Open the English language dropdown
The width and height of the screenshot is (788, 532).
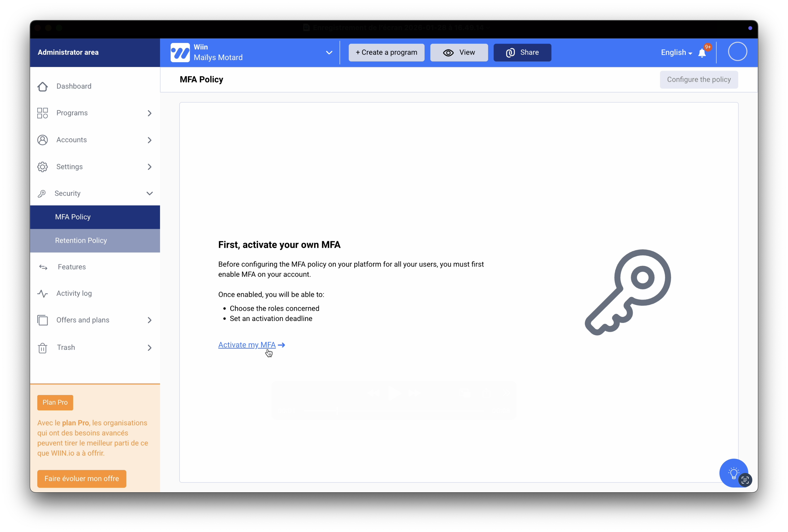[676, 53]
